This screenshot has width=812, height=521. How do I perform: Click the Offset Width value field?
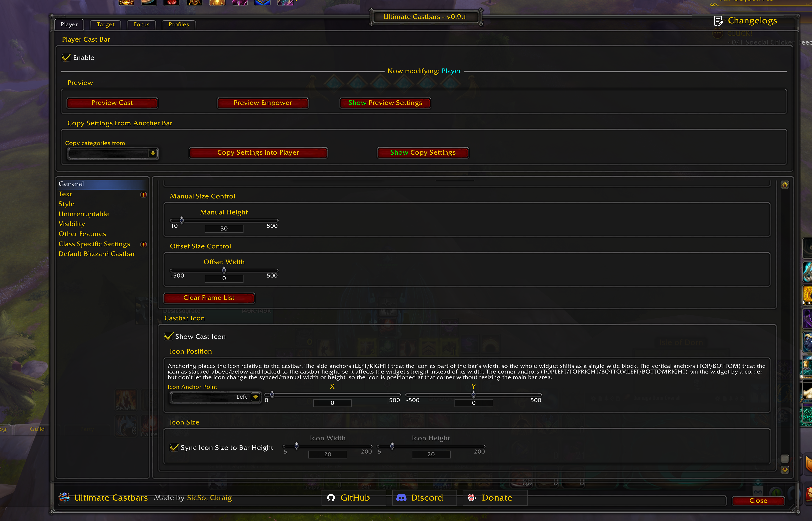(224, 278)
